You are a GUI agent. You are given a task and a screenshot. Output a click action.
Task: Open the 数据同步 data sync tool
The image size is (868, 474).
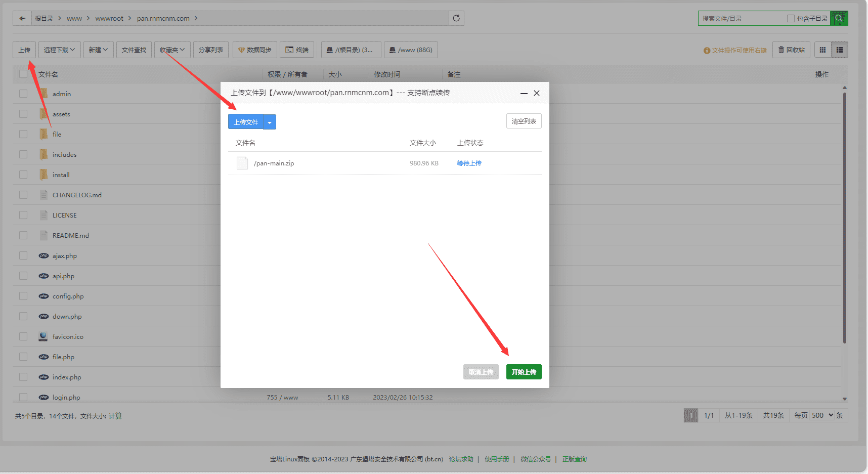click(x=254, y=50)
